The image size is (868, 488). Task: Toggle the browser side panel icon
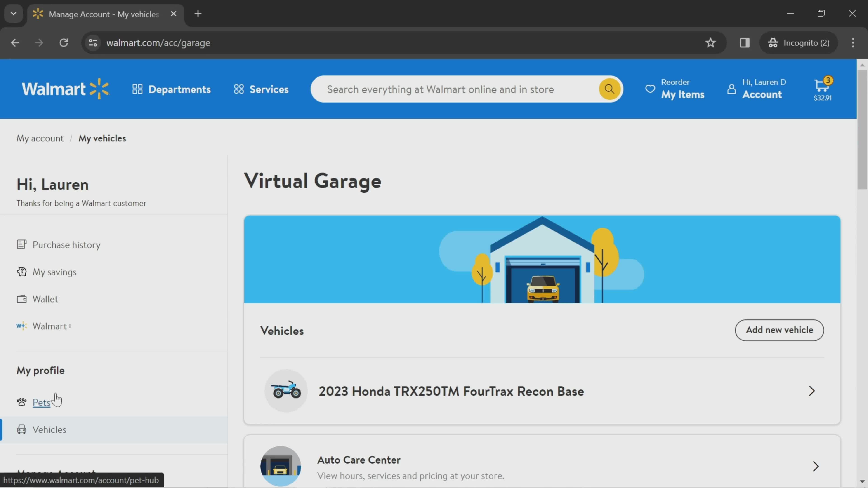pyautogui.click(x=745, y=43)
